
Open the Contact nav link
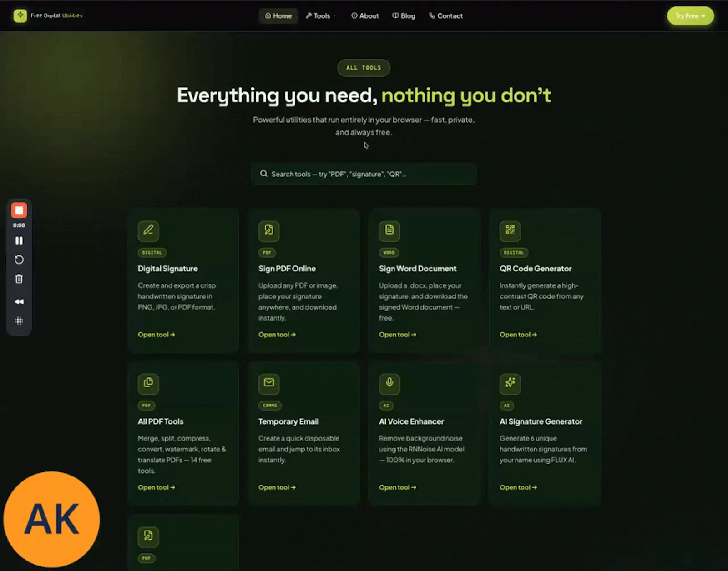446,16
